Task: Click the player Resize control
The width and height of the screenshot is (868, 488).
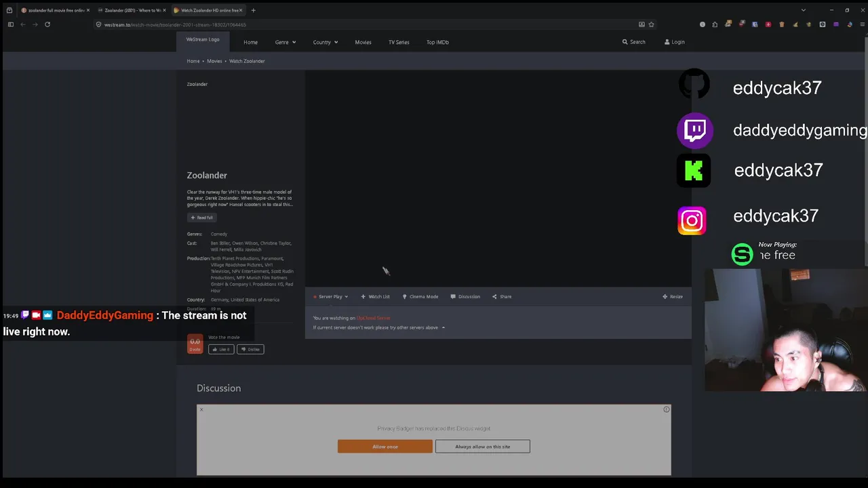Action: coord(673,296)
